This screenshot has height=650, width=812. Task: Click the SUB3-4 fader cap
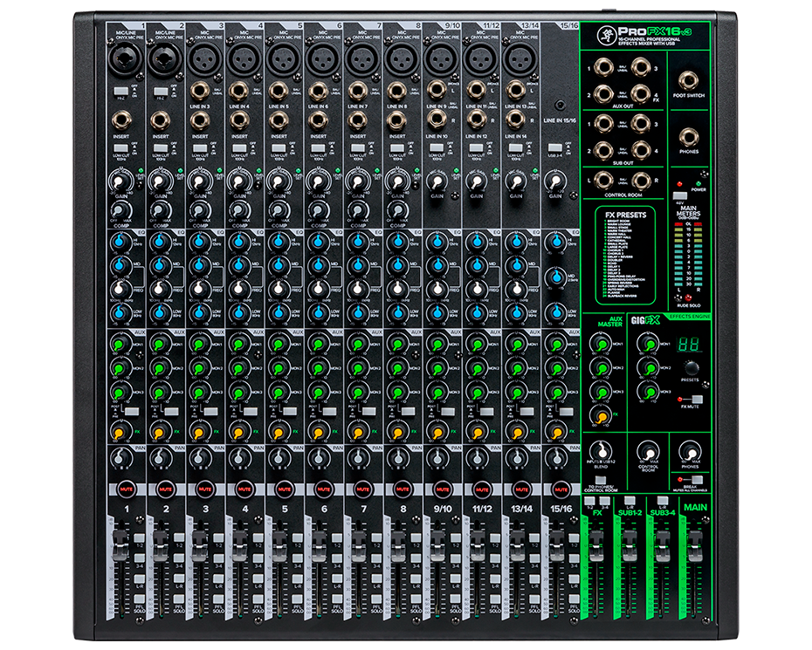[x=663, y=545]
